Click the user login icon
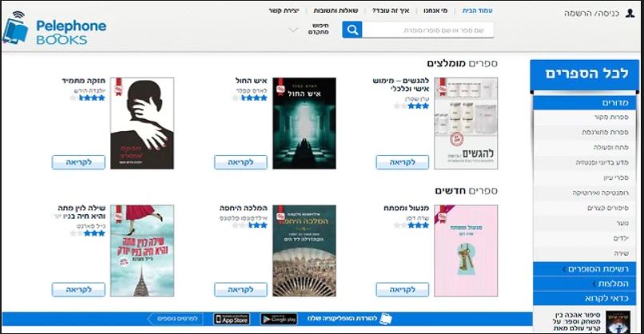 pos(631,14)
